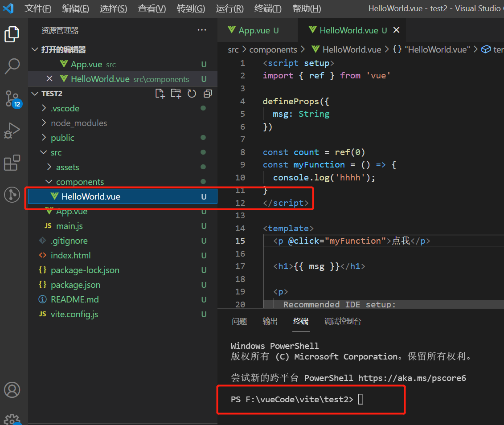Open the 运行(R) menu
This screenshot has width=504, height=425.
click(x=229, y=8)
